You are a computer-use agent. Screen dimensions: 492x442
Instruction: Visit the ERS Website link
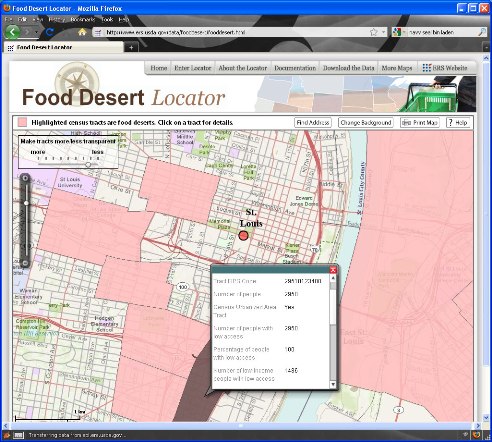tap(445, 68)
